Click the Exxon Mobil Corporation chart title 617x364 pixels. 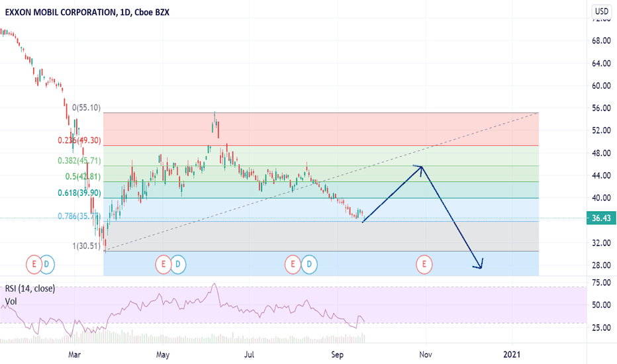(x=87, y=12)
